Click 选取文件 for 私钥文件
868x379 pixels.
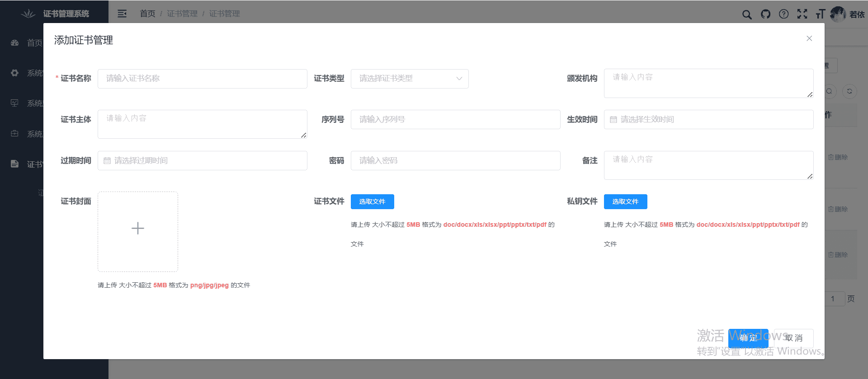point(626,202)
